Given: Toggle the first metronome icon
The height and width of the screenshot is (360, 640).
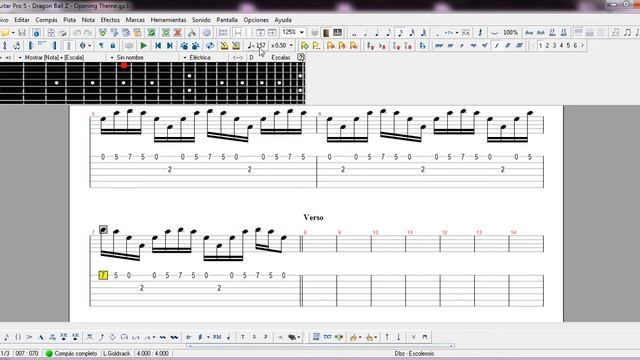Looking at the screenshot, I should 224,46.
